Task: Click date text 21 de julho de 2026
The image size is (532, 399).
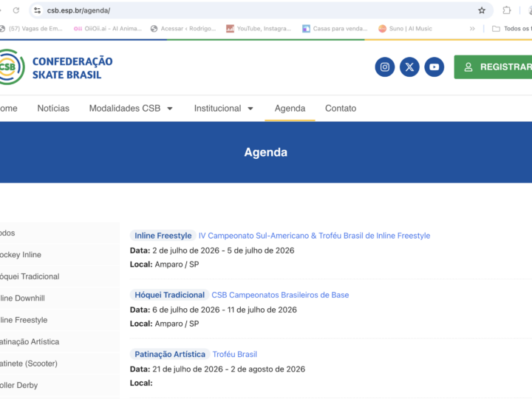Action: (188, 369)
